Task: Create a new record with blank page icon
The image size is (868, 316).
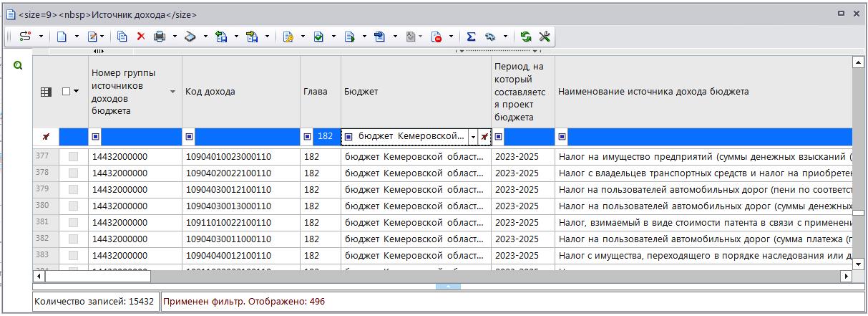Action: (62, 36)
